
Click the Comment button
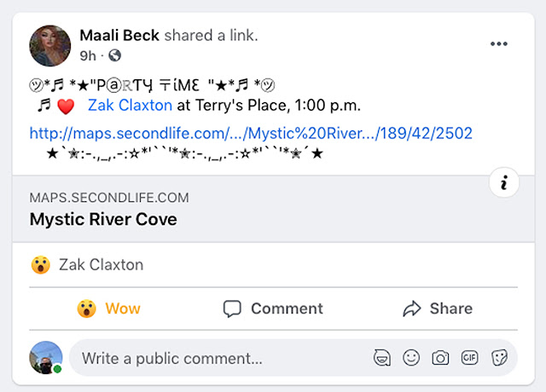click(x=273, y=308)
